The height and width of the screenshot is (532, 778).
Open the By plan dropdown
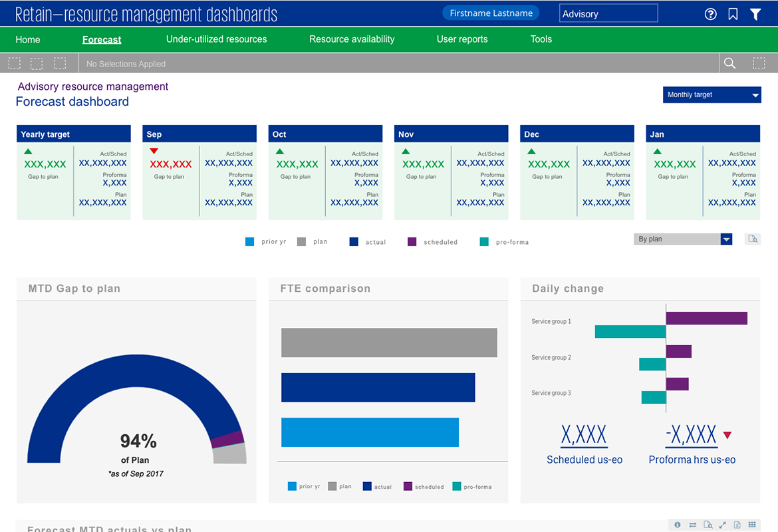pos(683,239)
